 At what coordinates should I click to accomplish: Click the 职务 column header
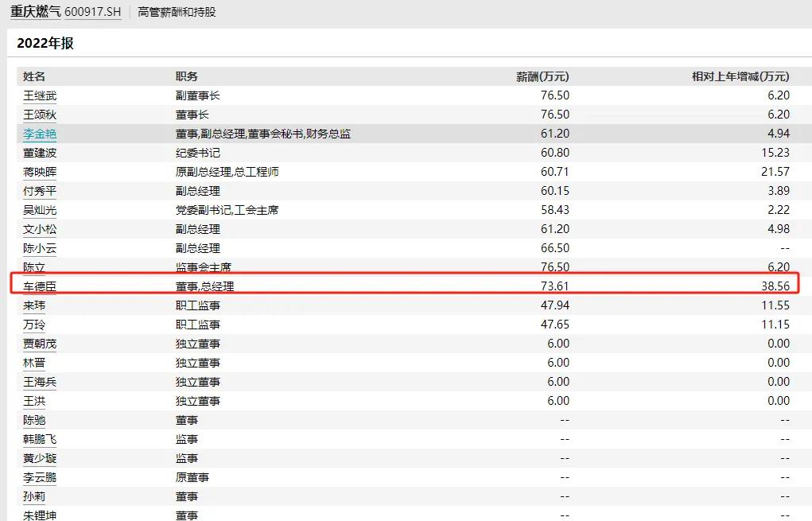(x=186, y=76)
